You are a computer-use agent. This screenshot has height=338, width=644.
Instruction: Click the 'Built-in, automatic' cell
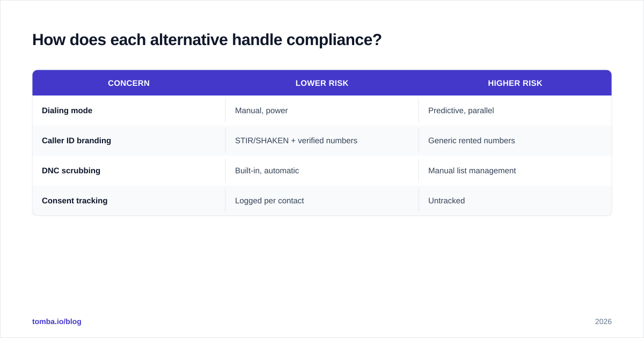[x=322, y=171]
